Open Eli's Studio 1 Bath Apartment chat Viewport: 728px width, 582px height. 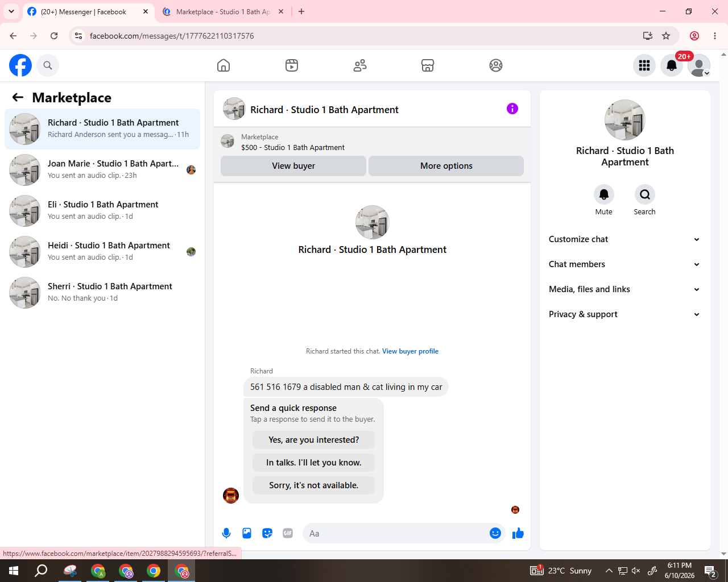coord(102,211)
